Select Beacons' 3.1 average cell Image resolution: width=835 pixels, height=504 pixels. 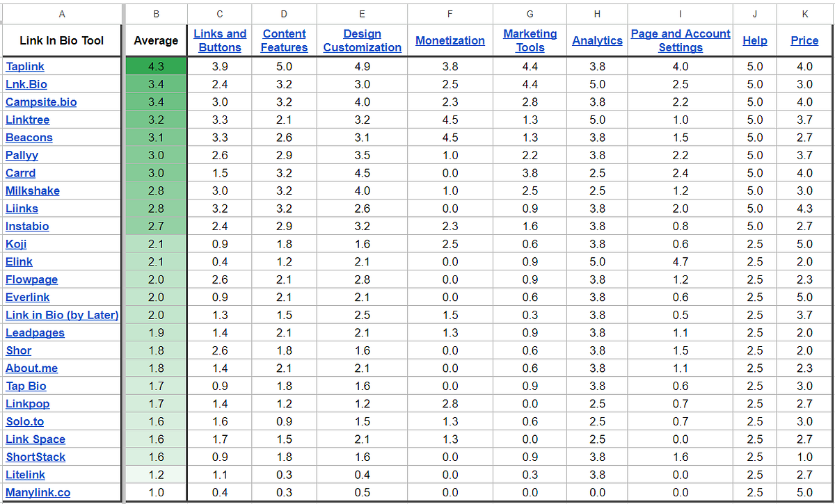[x=156, y=138]
